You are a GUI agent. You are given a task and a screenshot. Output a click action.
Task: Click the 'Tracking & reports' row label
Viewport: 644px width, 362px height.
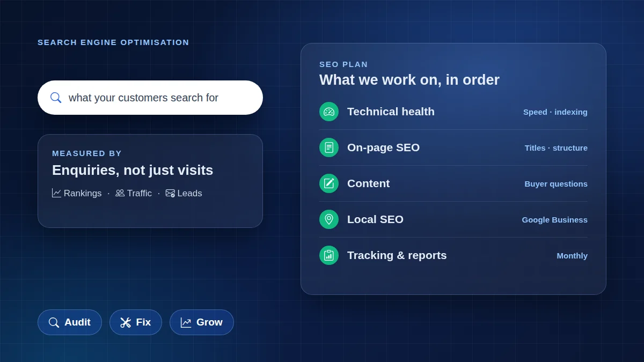coord(397,255)
